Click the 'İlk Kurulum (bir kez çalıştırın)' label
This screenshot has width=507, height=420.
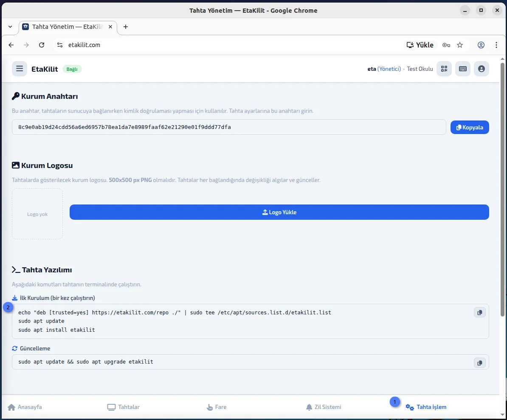[x=57, y=298]
